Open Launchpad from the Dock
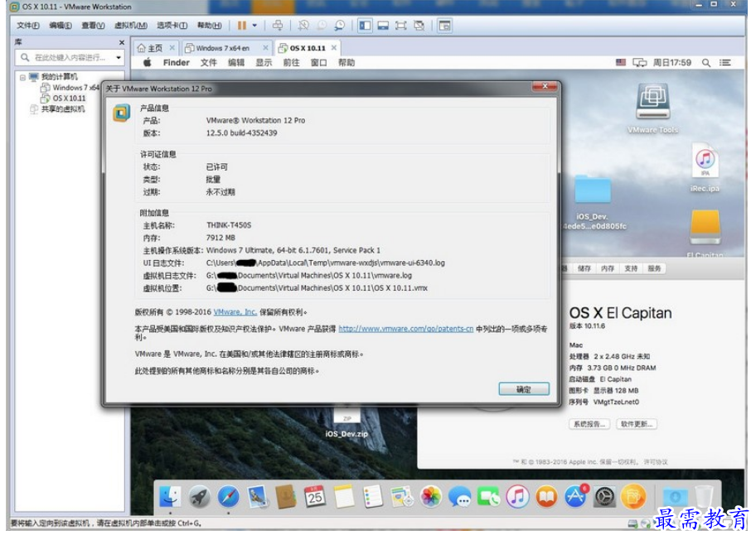 coord(199,497)
